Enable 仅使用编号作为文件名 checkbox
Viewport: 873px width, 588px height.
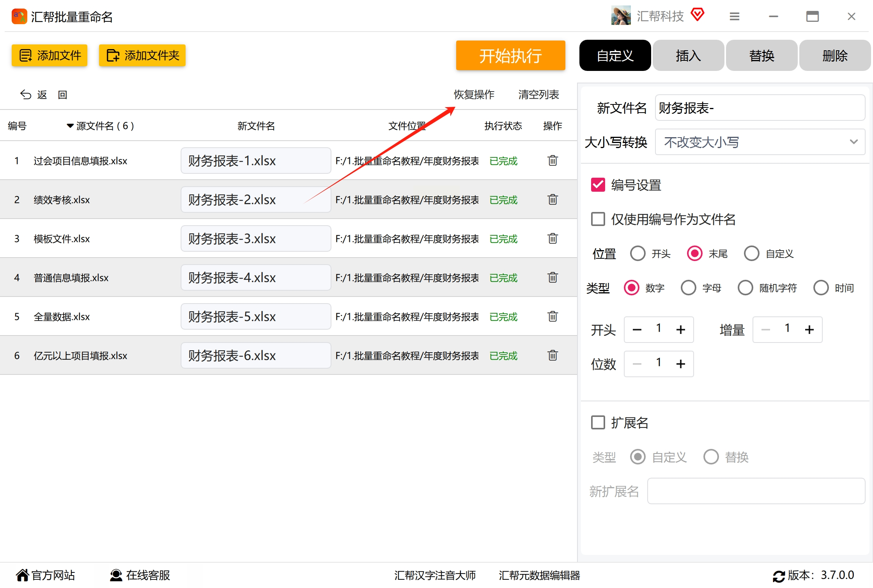point(598,219)
